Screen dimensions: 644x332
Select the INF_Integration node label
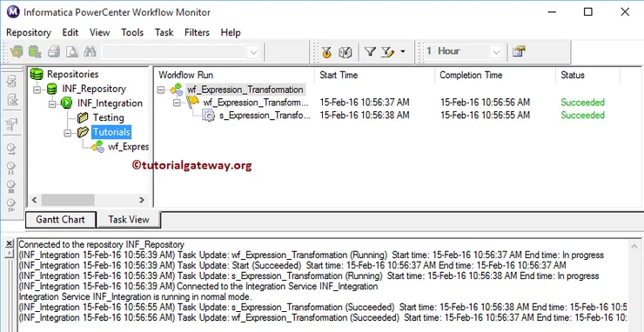point(110,103)
